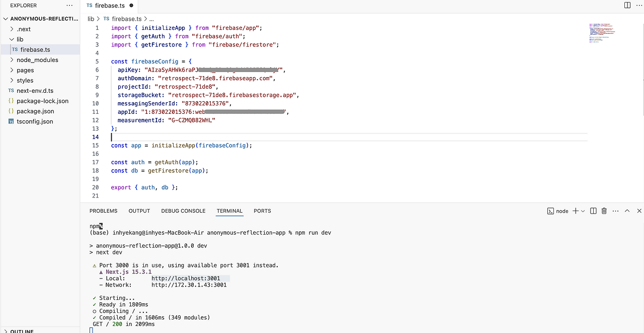The width and height of the screenshot is (644, 333).
Task: Switch to the DEBUG CONSOLE tab
Action: 183,211
